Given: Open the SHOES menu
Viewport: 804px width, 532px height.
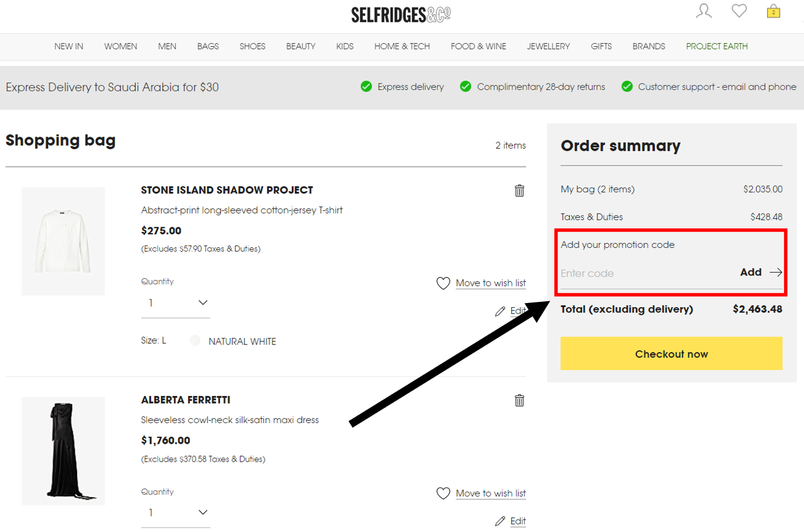Looking at the screenshot, I should [x=253, y=46].
